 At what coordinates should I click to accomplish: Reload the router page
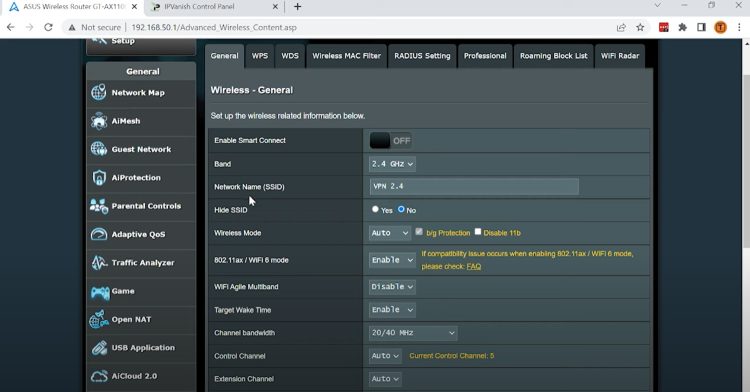tap(48, 27)
